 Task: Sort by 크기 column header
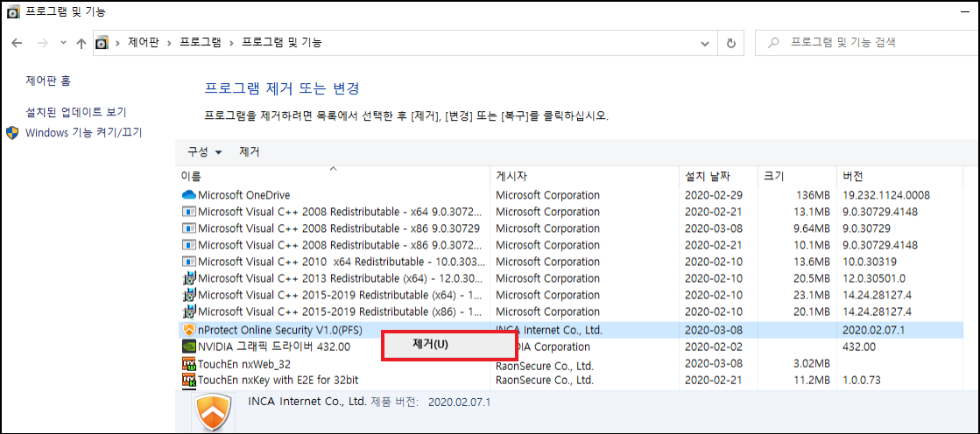(x=796, y=176)
